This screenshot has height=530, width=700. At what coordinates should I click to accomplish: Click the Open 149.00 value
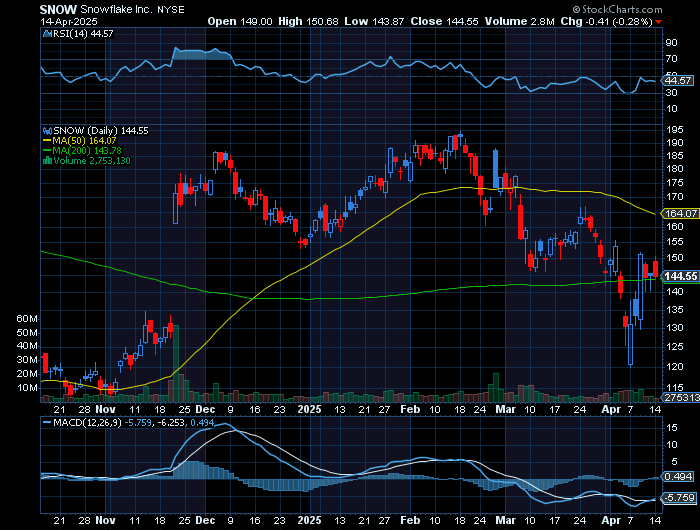click(x=240, y=21)
